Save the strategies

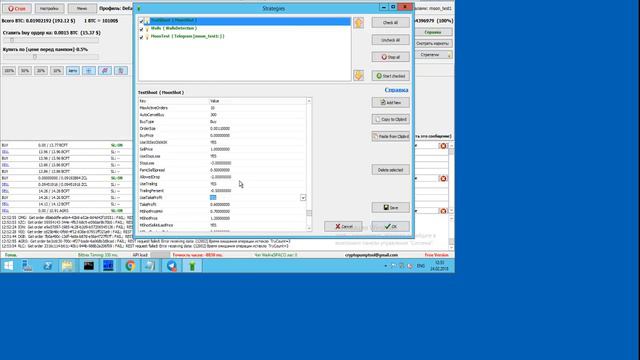point(390,207)
